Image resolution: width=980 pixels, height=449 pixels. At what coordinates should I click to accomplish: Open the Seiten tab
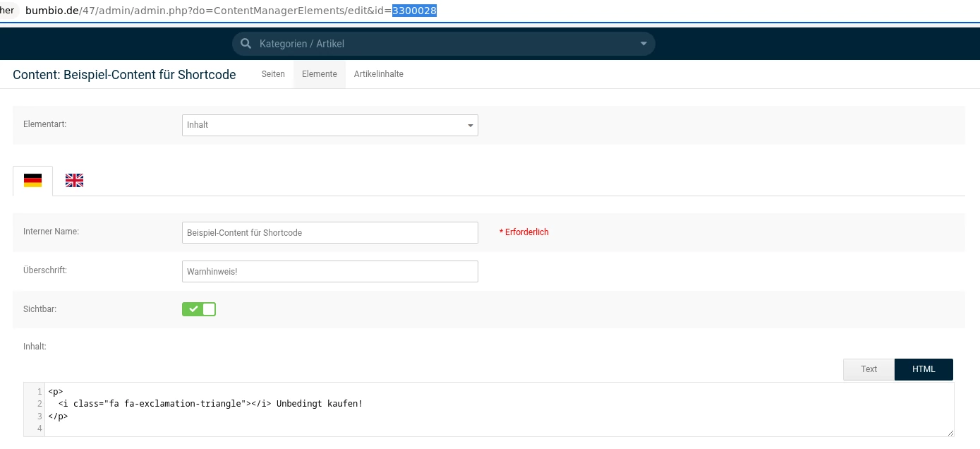click(273, 74)
